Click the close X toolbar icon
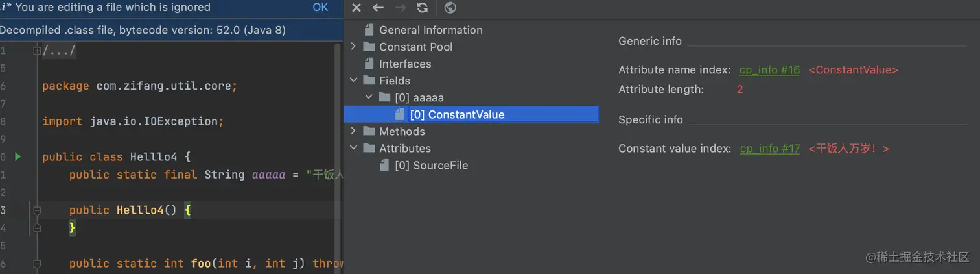Image resolution: width=980 pixels, height=274 pixels. 356,8
